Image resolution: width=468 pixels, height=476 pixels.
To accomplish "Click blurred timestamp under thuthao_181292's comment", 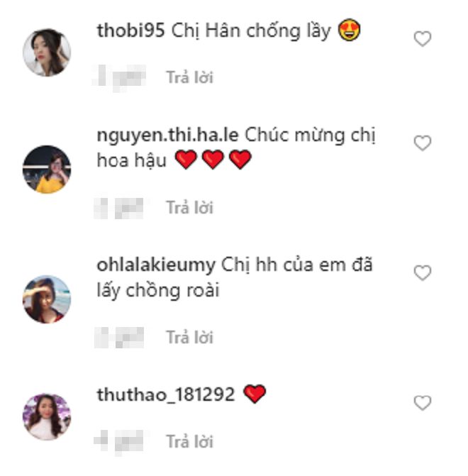I will [x=118, y=442].
